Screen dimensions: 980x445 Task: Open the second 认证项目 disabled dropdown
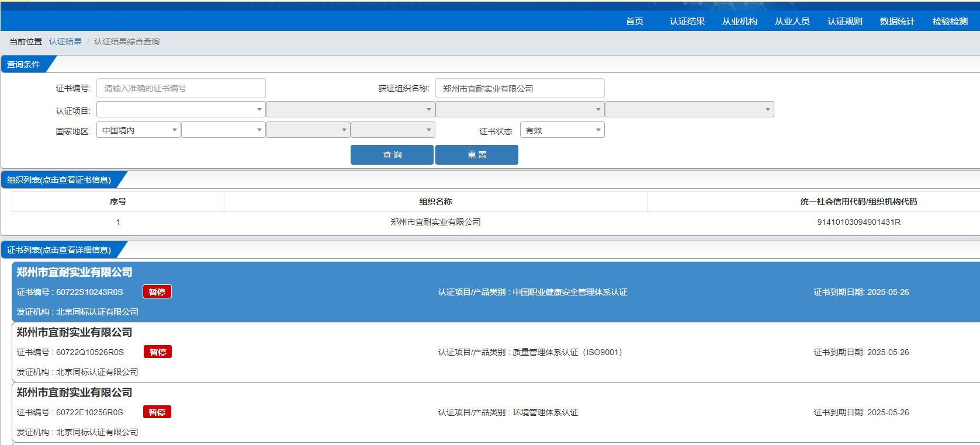351,109
